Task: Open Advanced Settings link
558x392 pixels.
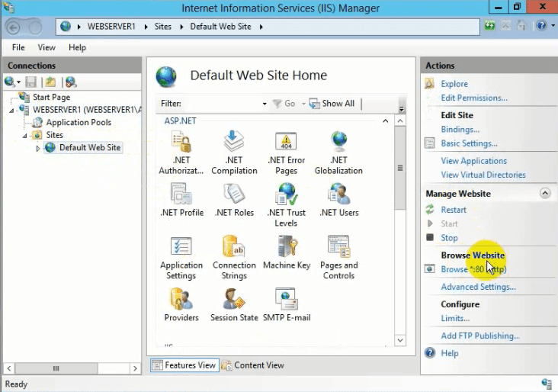Action: [478, 287]
